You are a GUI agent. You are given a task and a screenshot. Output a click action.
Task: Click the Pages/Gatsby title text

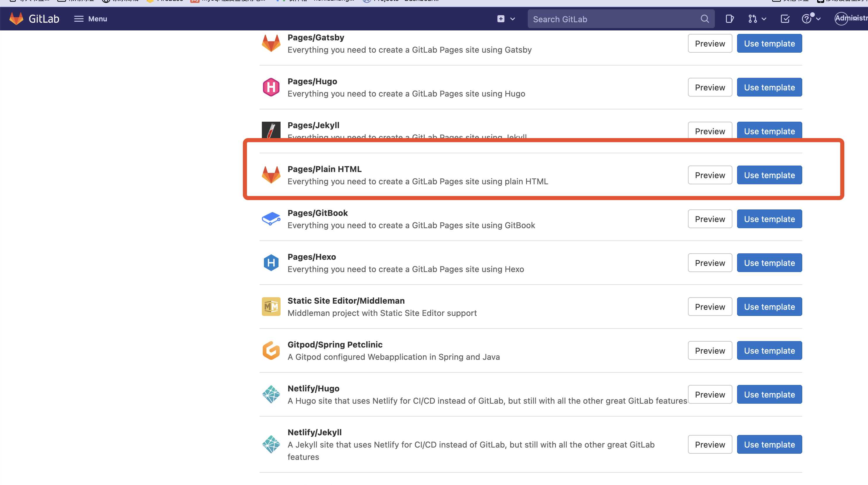(316, 37)
